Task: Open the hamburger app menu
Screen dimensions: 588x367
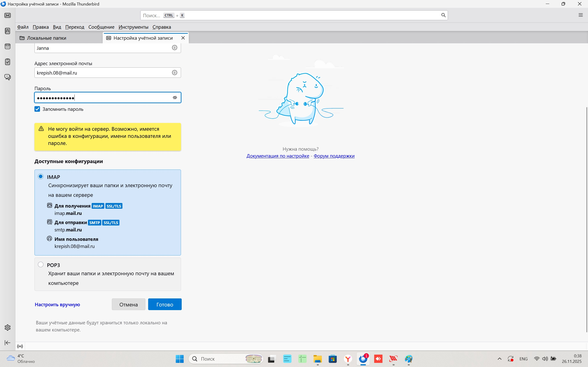Action: coord(580,15)
